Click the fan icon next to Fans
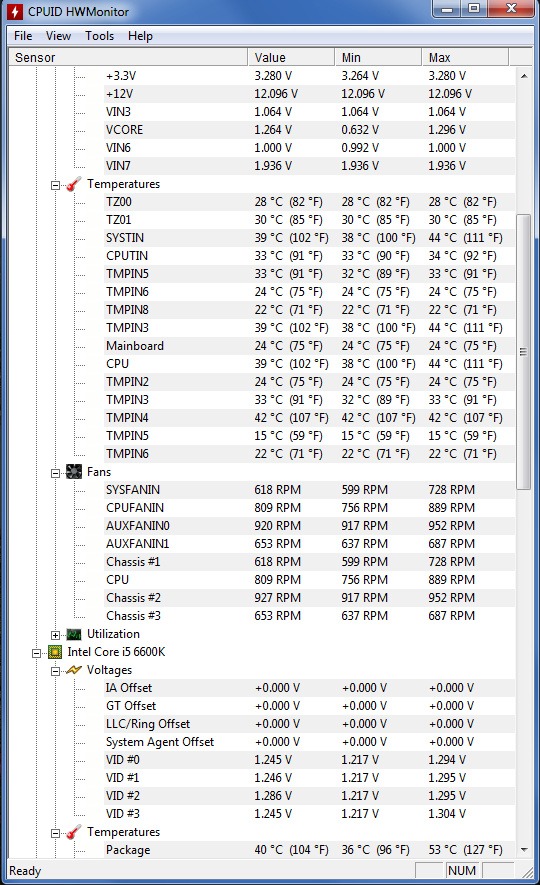540x885 pixels. (74, 472)
